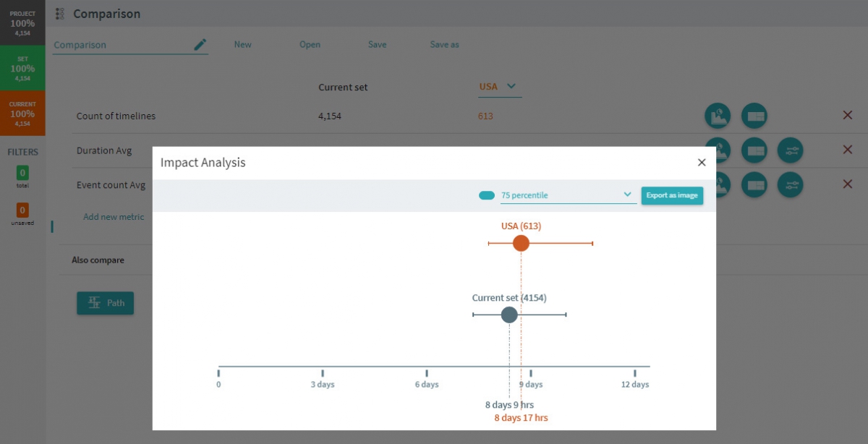
Task: Click the Export as image button
Action: click(672, 195)
